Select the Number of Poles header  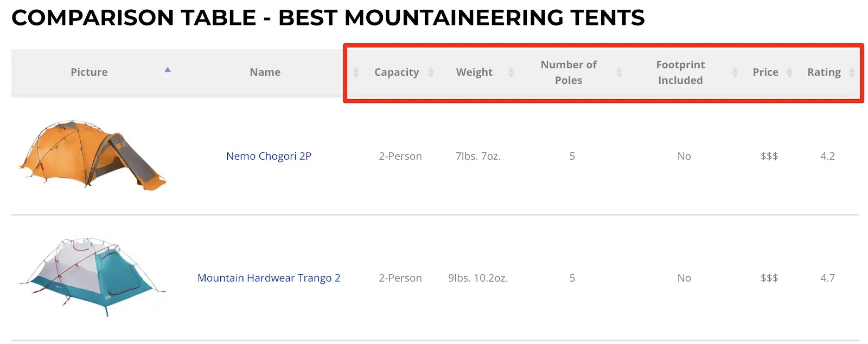(569, 72)
